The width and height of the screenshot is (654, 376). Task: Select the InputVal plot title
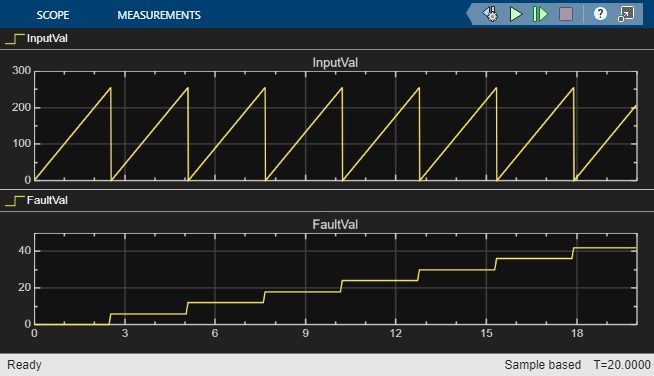[x=335, y=63]
